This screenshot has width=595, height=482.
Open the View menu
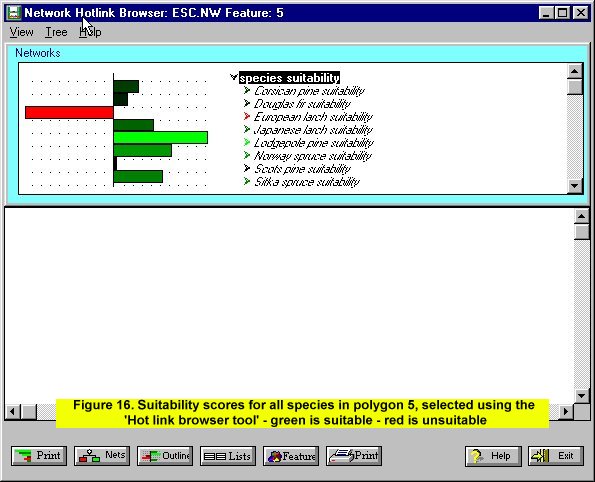[x=22, y=32]
